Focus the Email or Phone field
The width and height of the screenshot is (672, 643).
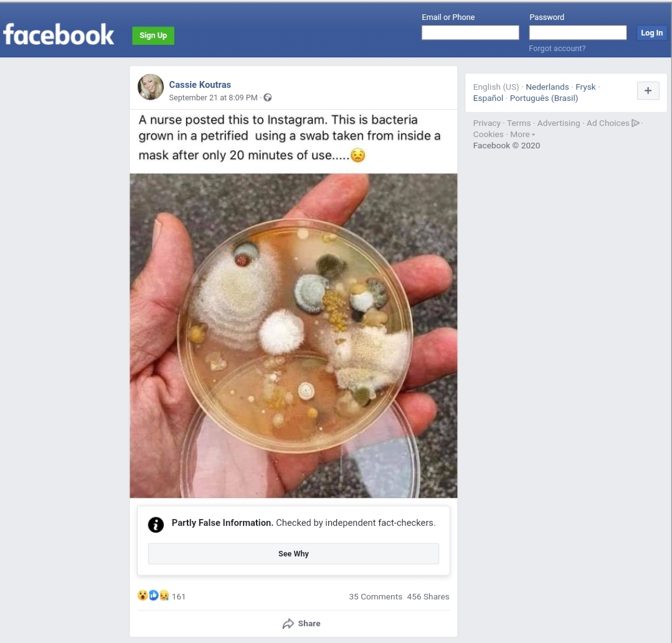pos(470,32)
